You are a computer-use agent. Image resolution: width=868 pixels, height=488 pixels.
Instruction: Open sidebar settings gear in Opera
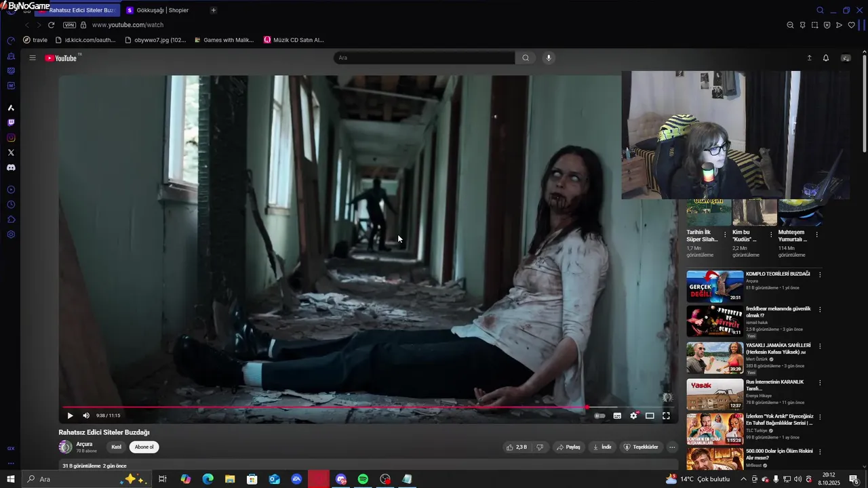click(x=11, y=235)
